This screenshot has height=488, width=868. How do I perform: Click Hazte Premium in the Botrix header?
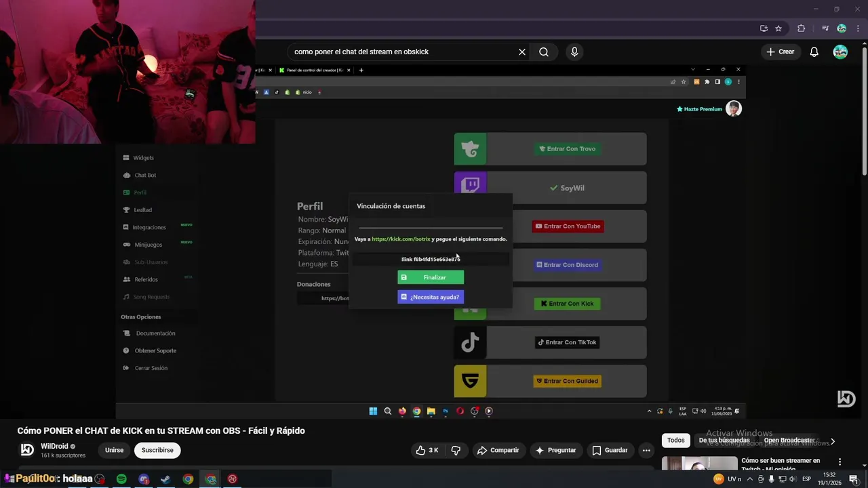[699, 109]
